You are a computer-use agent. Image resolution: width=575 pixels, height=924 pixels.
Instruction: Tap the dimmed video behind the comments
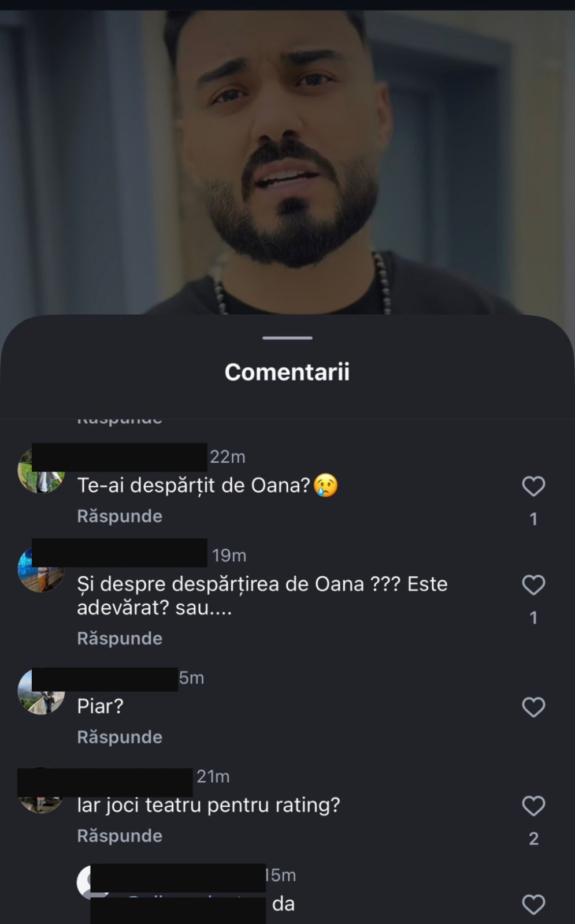(x=287, y=156)
